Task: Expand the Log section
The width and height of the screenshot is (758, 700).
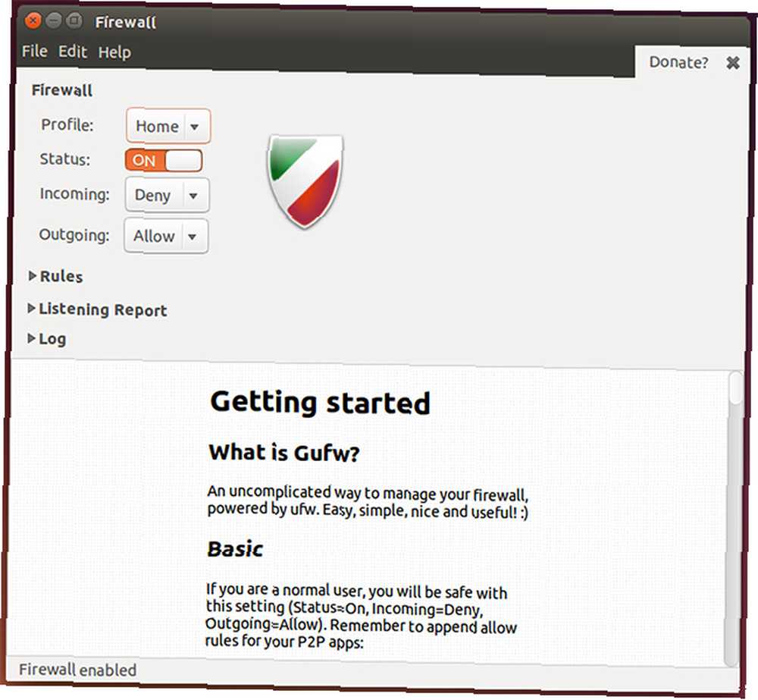Action: pyautogui.click(x=47, y=339)
